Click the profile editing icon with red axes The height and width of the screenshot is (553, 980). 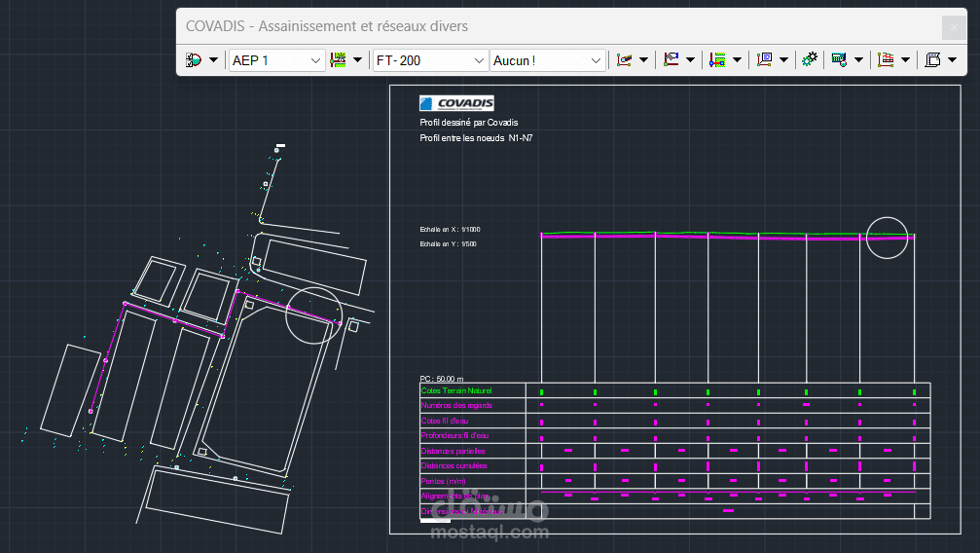click(x=671, y=60)
